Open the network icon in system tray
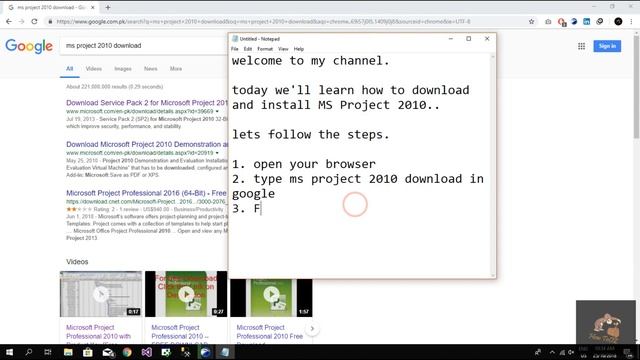 click(562, 352)
